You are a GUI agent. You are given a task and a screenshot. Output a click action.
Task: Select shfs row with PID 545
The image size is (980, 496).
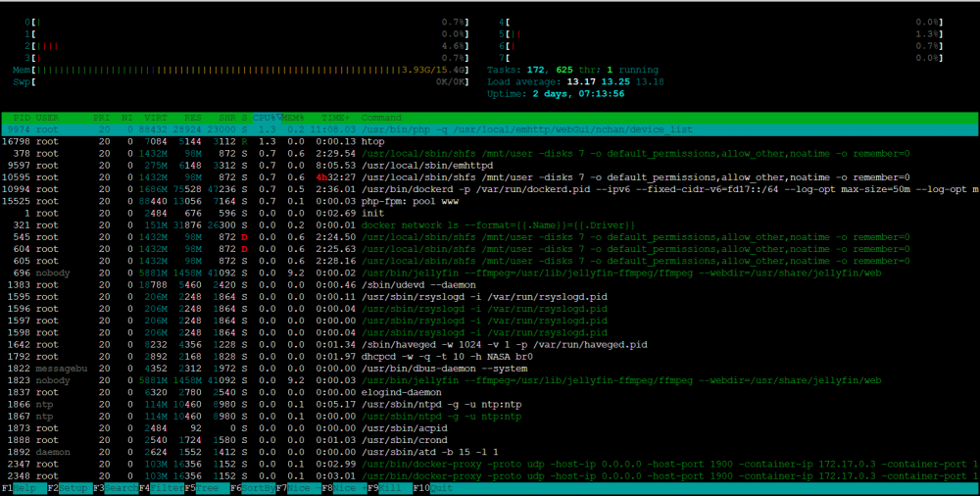coord(490,237)
